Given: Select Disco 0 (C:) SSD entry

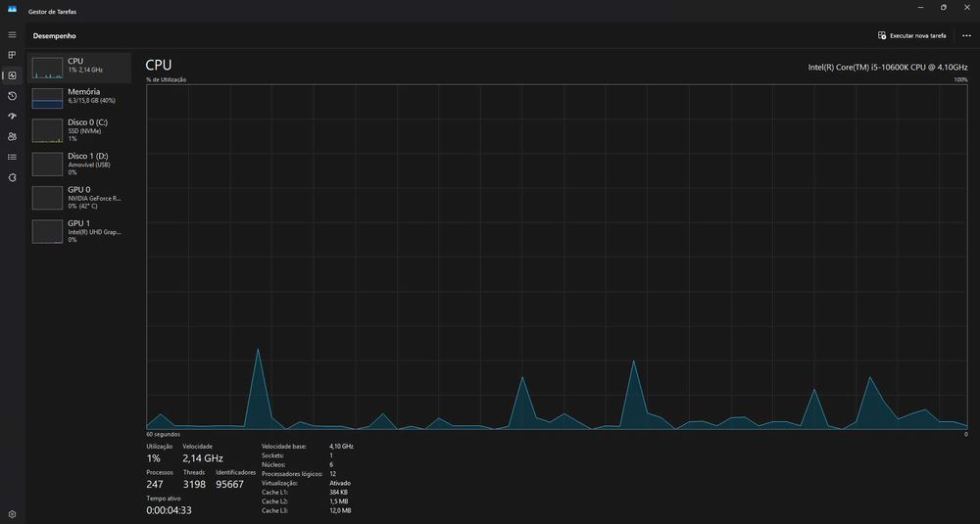Looking at the screenshot, I should tap(78, 130).
